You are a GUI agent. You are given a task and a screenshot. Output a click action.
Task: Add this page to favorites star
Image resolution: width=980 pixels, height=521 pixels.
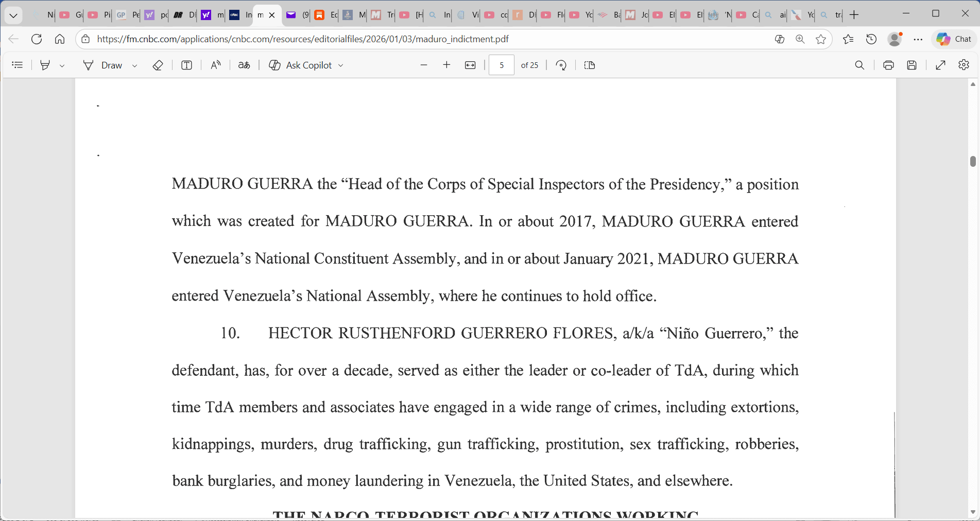pyautogui.click(x=821, y=39)
